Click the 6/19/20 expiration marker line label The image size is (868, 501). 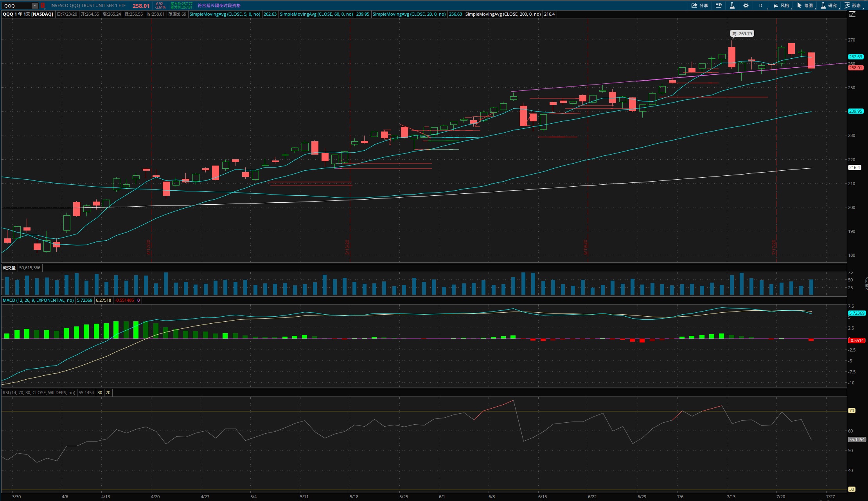586,247
